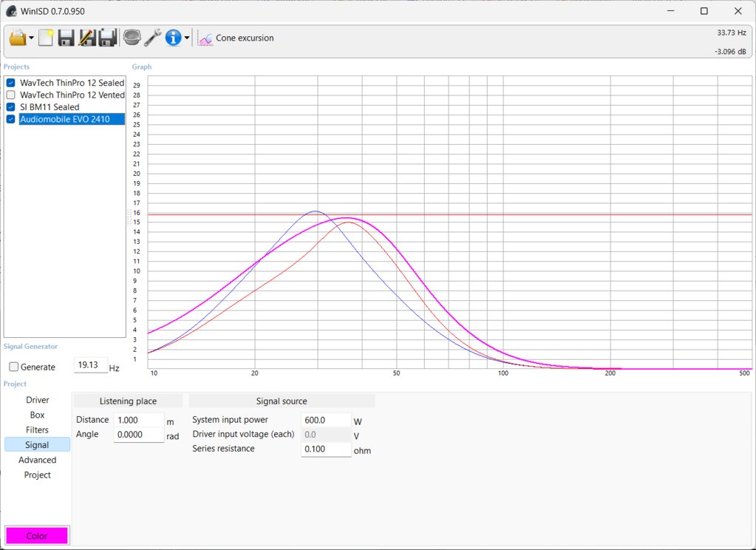Click the WinISD app icon in title bar
This screenshot has height=550, width=756.
(x=12, y=11)
